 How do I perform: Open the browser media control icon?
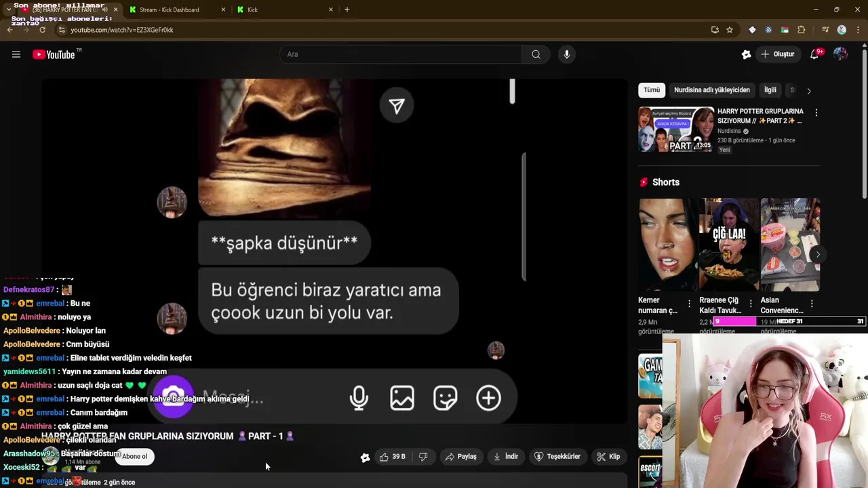(x=825, y=30)
